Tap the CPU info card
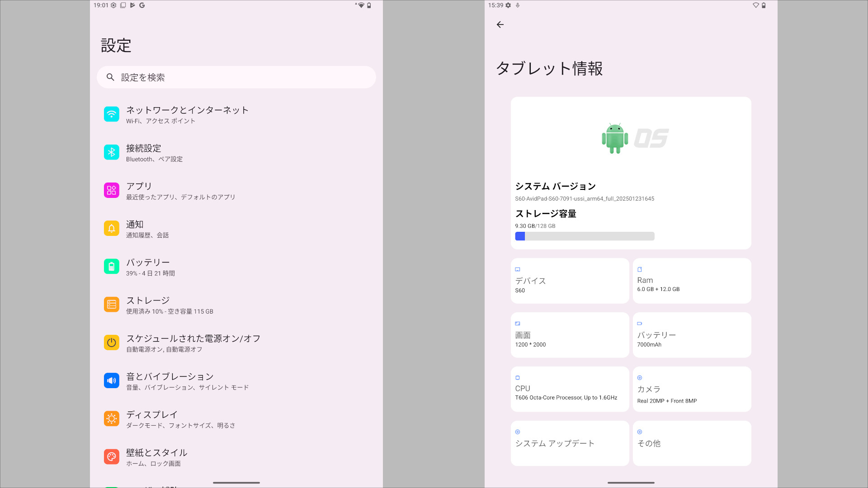 pyautogui.click(x=570, y=389)
